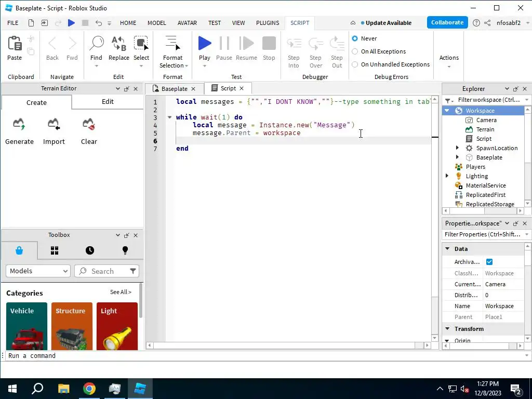Open the taskbar search magnifier

(x=37, y=389)
